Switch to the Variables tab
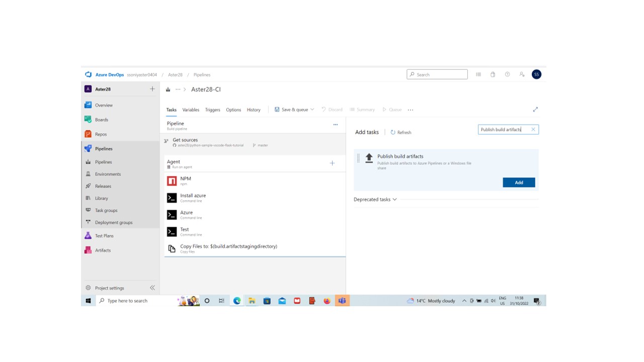Viewport: 644px width, 362px height. pos(191,110)
